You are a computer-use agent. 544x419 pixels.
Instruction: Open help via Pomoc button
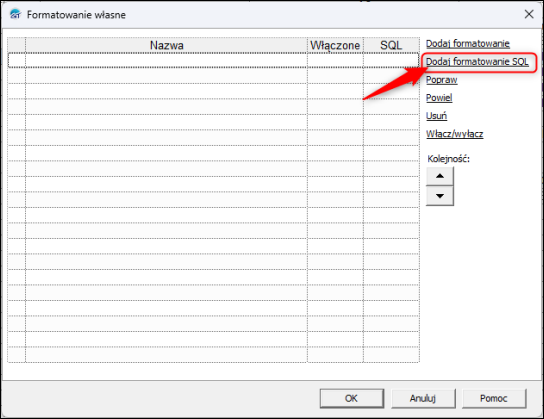click(494, 398)
